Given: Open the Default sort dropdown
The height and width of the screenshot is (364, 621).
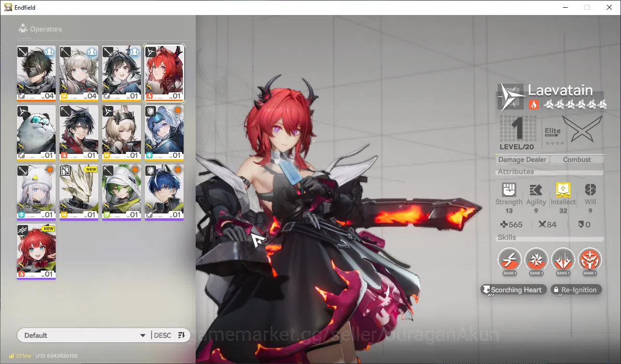Looking at the screenshot, I should tap(84, 335).
